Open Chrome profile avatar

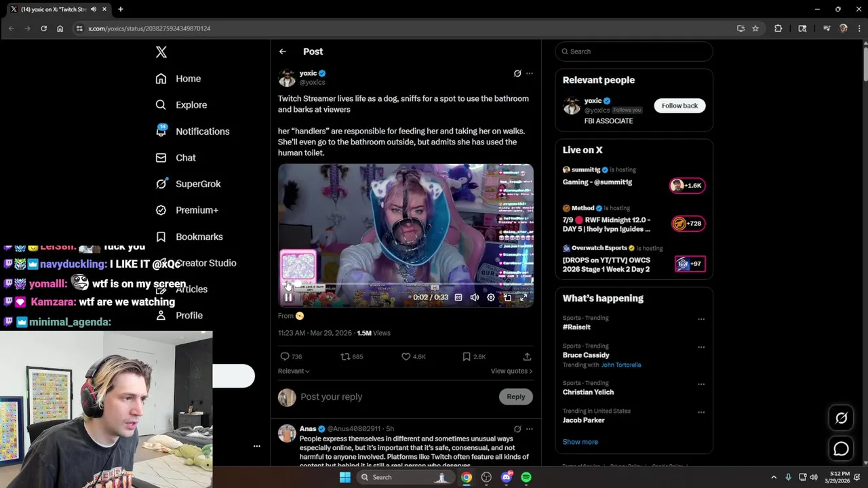tap(844, 28)
